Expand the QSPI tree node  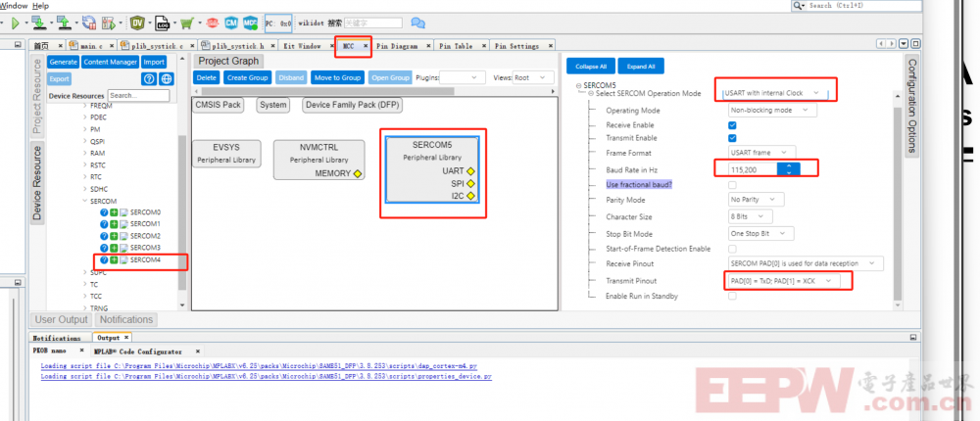point(85,141)
